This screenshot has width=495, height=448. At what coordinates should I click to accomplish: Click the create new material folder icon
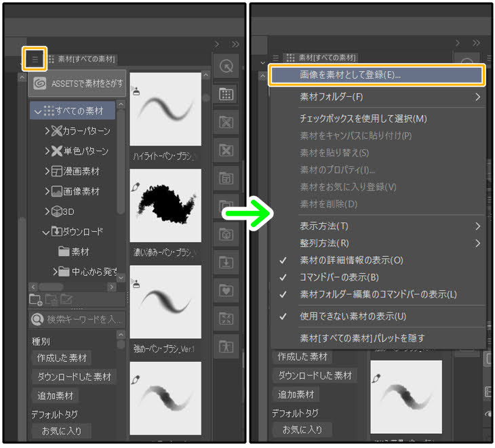[35, 300]
